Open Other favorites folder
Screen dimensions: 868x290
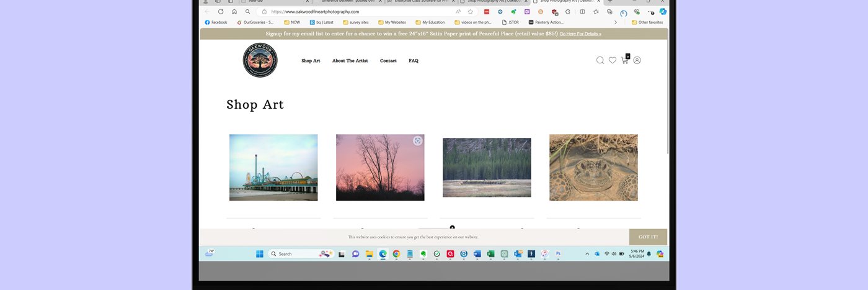[x=648, y=22]
